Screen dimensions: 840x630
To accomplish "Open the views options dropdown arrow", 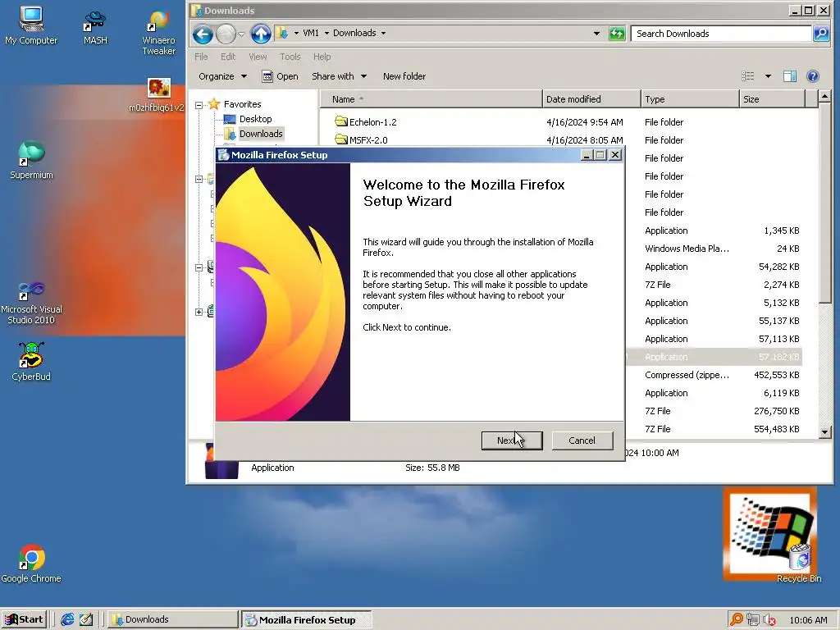I will pyautogui.click(x=768, y=76).
